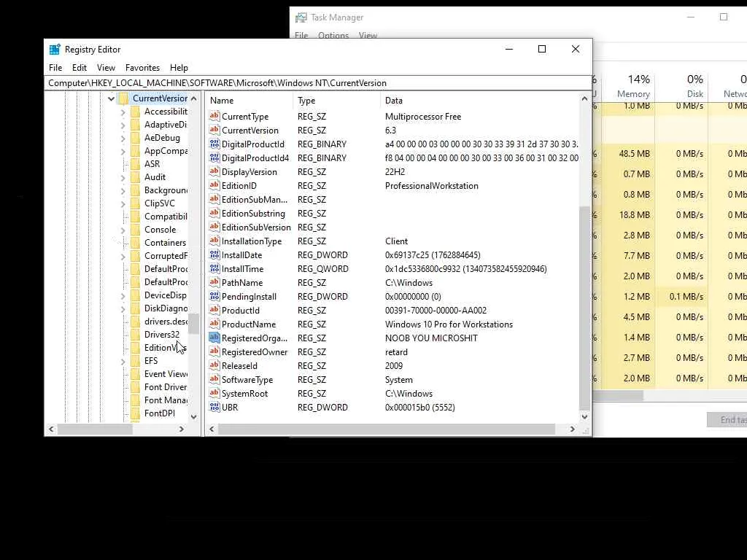Select the DigitalProductId binary value icon
This screenshot has height=560, width=747.
[214, 144]
